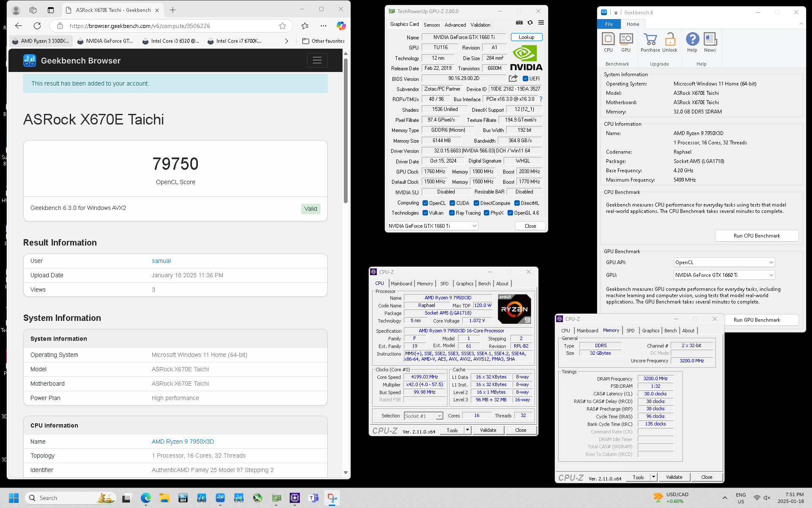
Task: Expand the Geekbench Browser hamburger menu
Action: [317, 61]
